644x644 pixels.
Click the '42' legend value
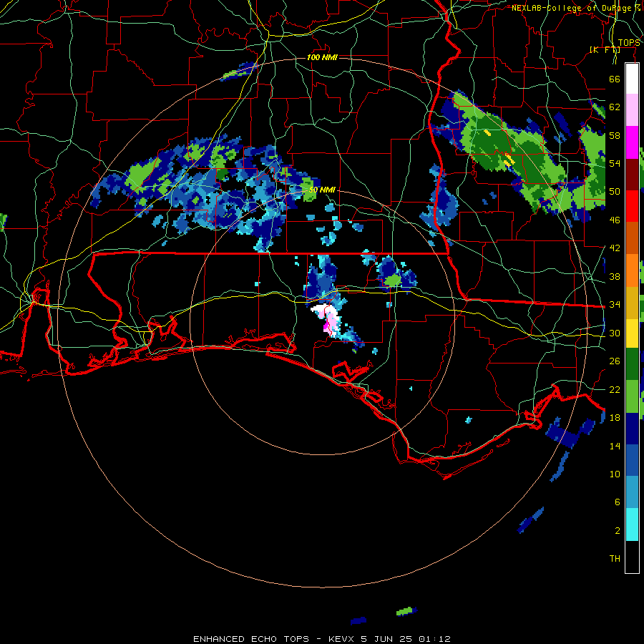click(x=615, y=248)
